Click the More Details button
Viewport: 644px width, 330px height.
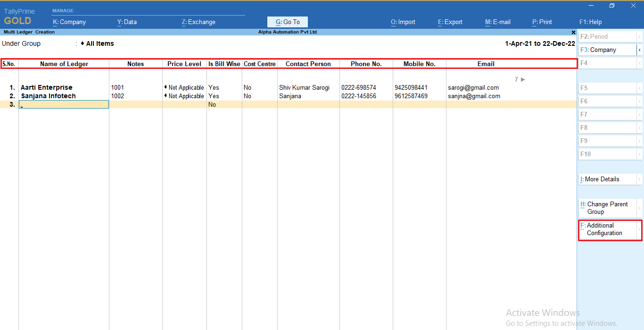pyautogui.click(x=606, y=179)
